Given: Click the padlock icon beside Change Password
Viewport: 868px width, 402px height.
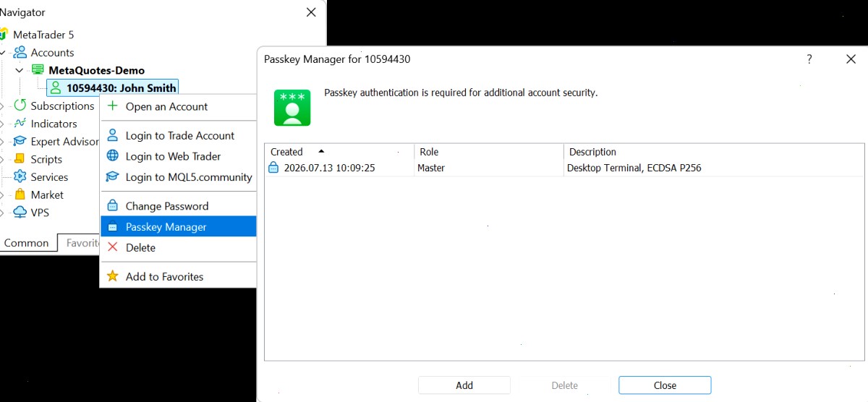Looking at the screenshot, I should [x=112, y=206].
